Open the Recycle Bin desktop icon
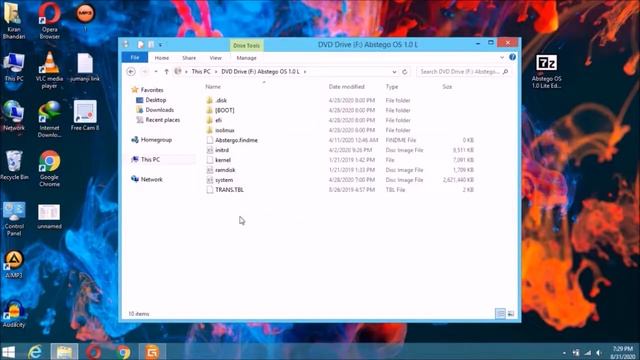Image resolution: width=640 pixels, height=360 pixels. [14, 165]
